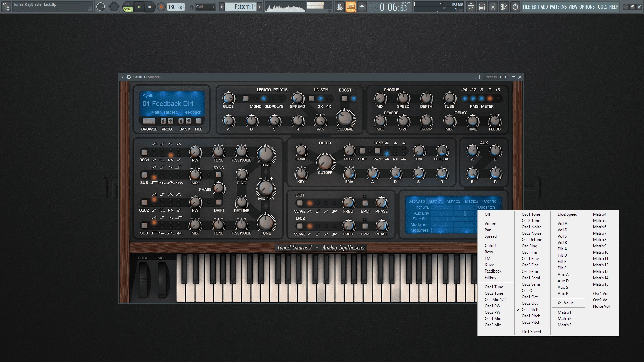Image resolution: width=644 pixels, height=362 pixels.
Task: Toggle the OSC2 enable button
Action: 144,202
